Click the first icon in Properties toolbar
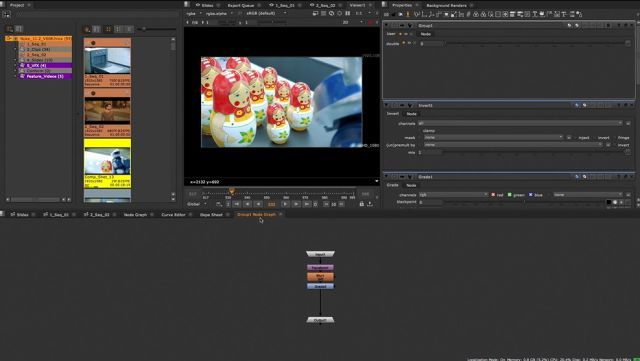 [387, 14]
